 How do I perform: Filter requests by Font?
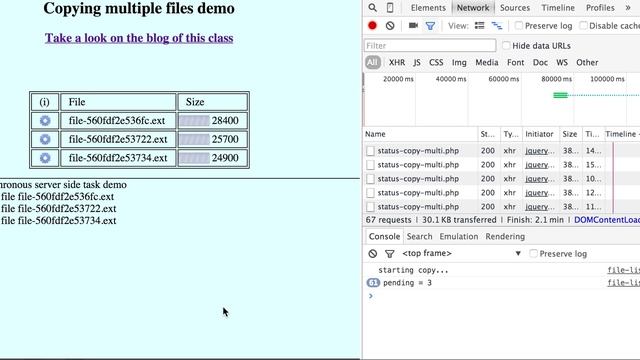[515, 62]
